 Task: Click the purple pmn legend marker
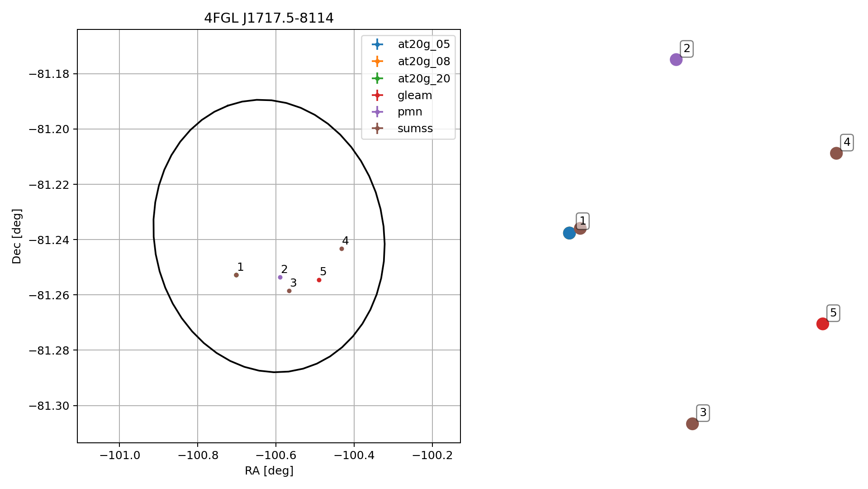(377, 111)
